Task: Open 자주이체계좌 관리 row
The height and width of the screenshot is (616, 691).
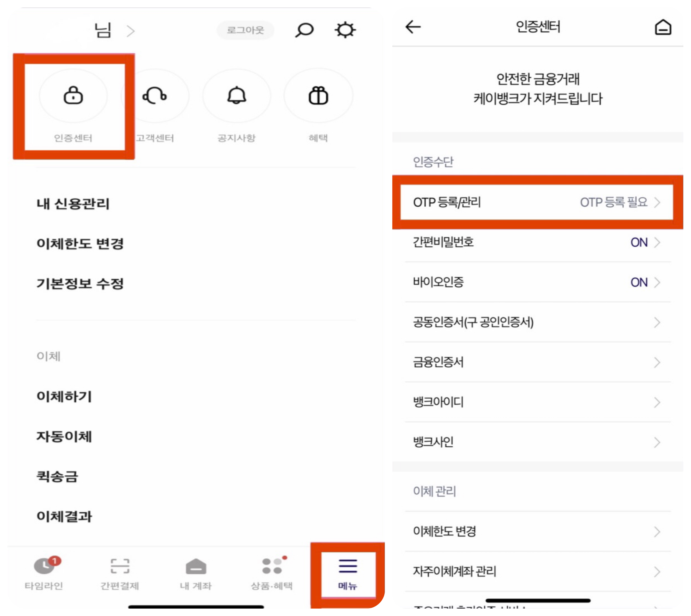Action: 538,571
